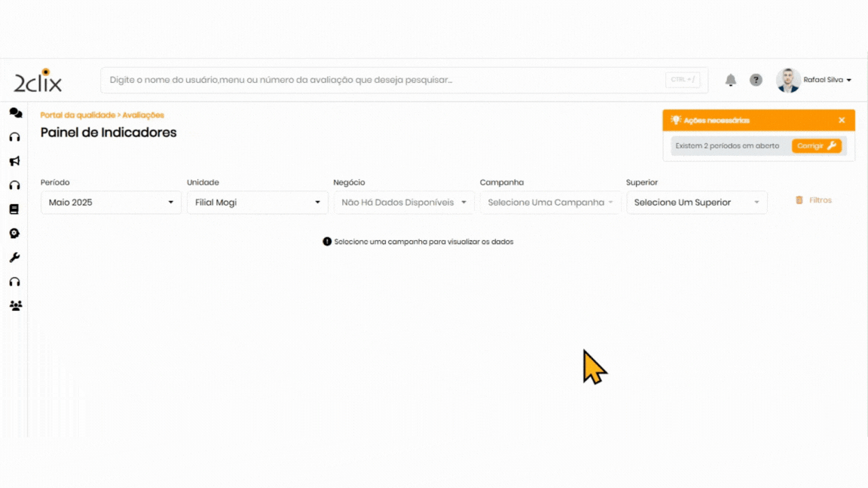Click headphones icon below the chat bubbles
This screenshot has width=868, height=488.
coord(14,137)
